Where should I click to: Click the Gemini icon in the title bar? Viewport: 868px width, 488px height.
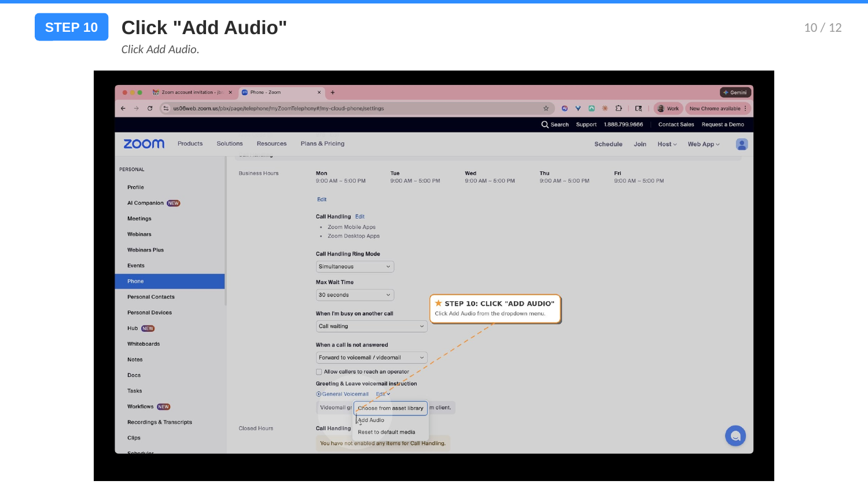pyautogui.click(x=735, y=92)
